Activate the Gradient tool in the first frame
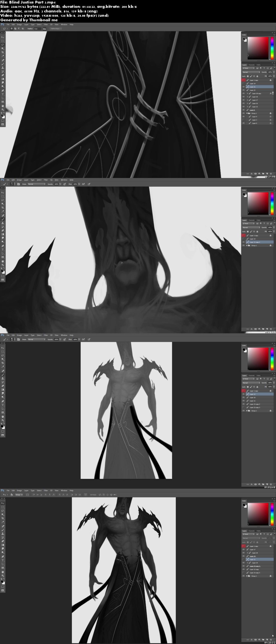276x644 pixels. [x=3, y=79]
